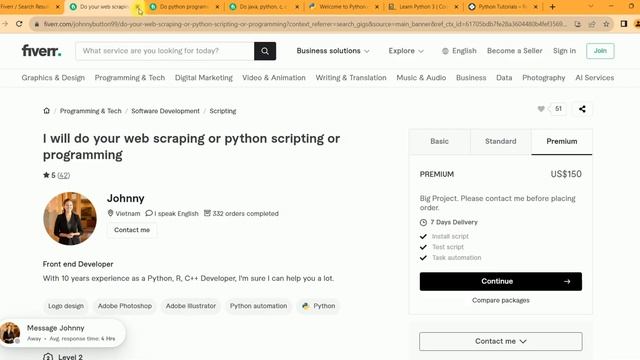Click the Python automation skill tag
Viewport: 640px width, 360px height.
click(x=258, y=306)
